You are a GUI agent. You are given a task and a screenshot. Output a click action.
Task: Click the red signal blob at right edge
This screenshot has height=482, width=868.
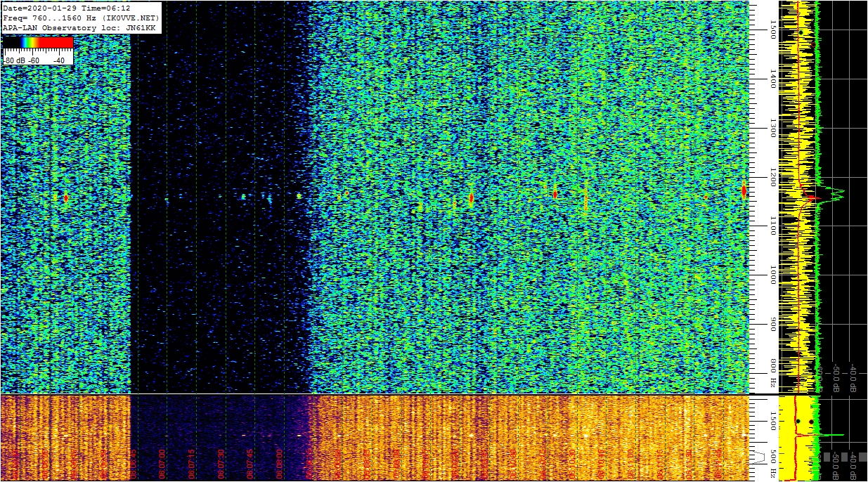coord(744,190)
